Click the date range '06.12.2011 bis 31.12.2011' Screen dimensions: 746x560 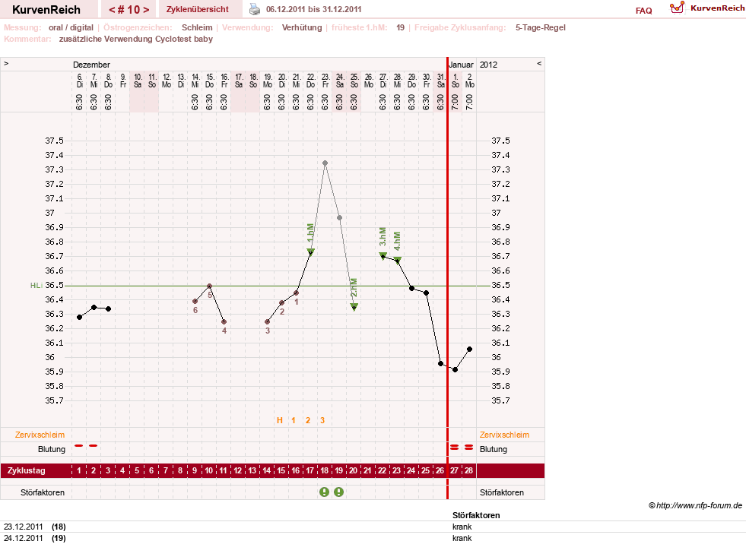pyautogui.click(x=313, y=9)
